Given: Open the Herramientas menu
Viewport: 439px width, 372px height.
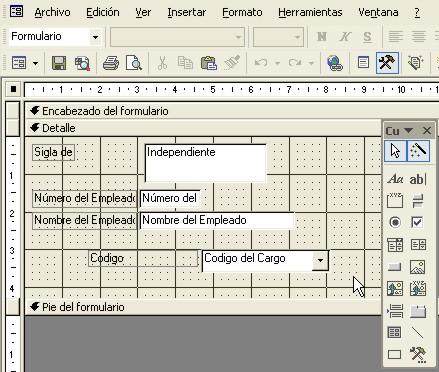Looking at the screenshot, I should (x=310, y=12).
